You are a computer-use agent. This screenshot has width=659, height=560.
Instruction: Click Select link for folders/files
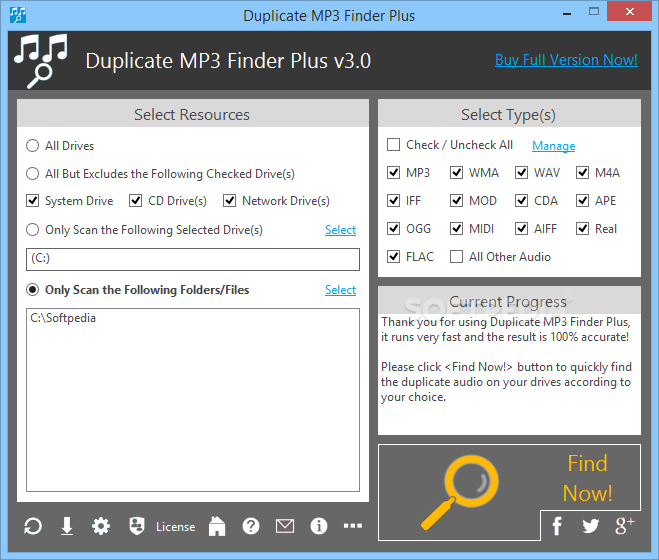pyautogui.click(x=340, y=290)
